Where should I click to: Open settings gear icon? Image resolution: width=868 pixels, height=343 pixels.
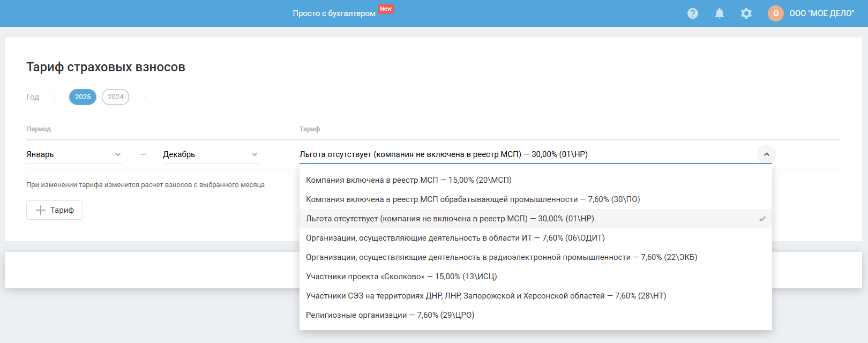(746, 13)
